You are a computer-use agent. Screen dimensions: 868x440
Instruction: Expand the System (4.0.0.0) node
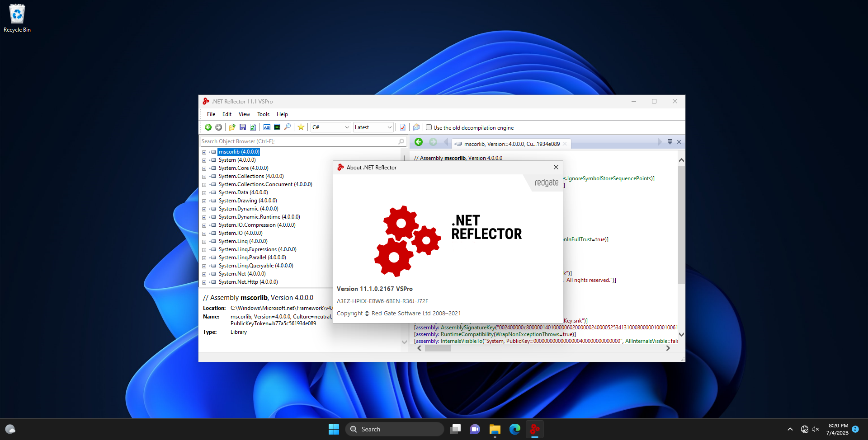204,160
